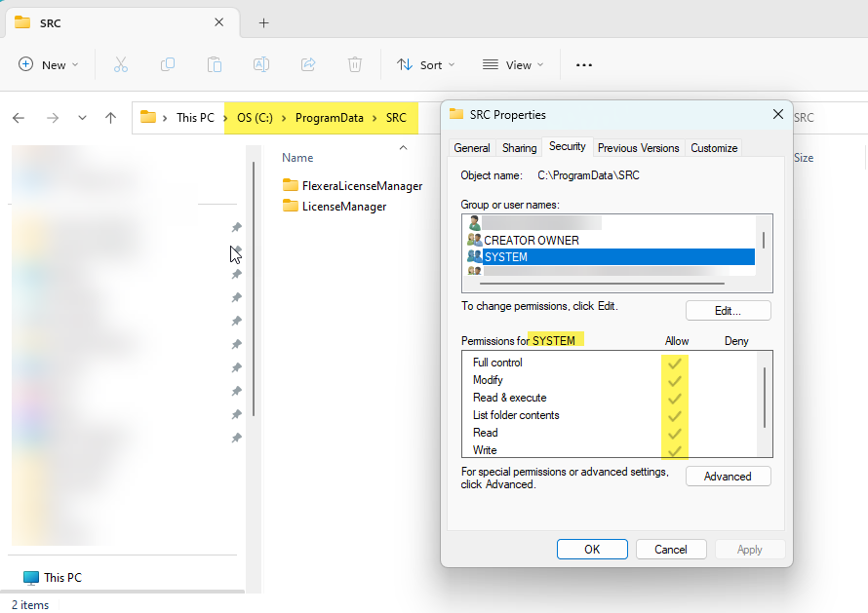Go up one folder level arrow

111,117
